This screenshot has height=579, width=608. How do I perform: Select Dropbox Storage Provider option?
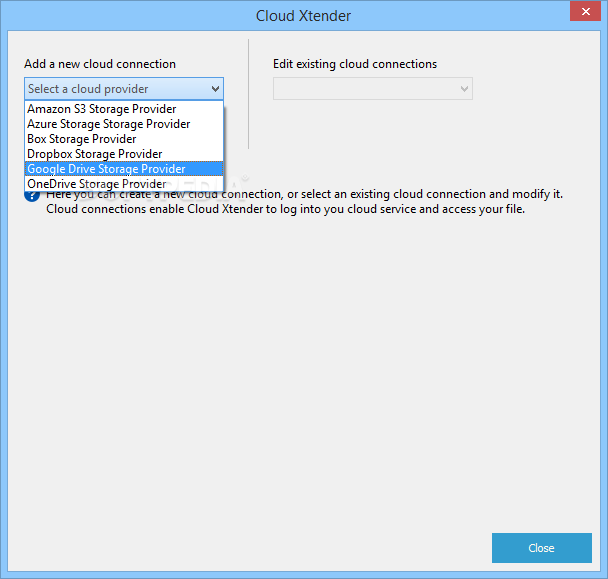pyautogui.click(x=124, y=154)
